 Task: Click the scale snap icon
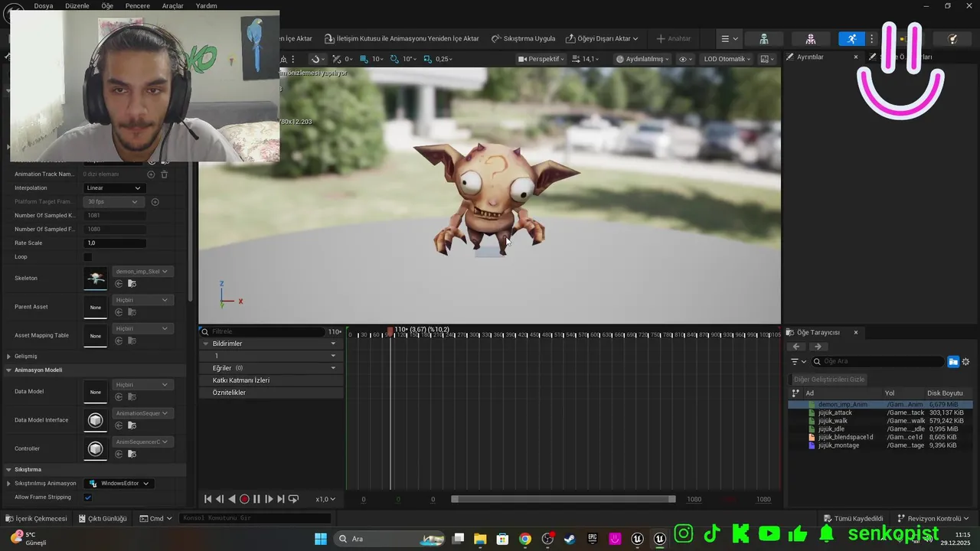[x=428, y=59]
